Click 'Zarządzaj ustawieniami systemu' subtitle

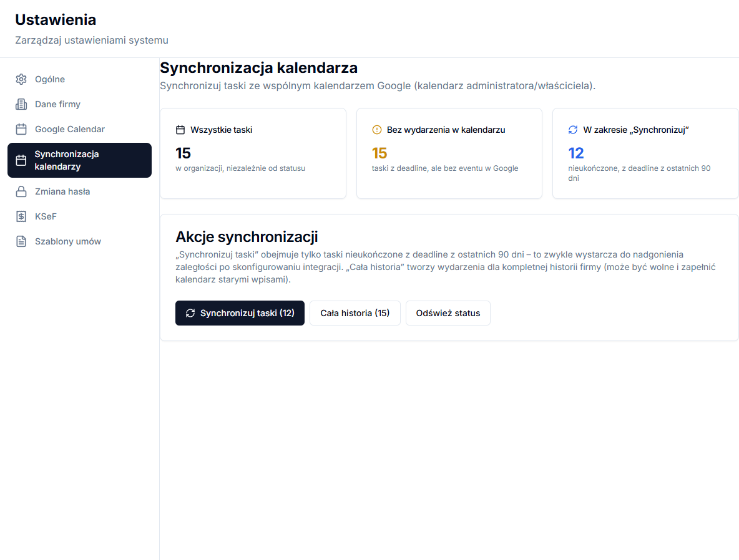point(91,41)
